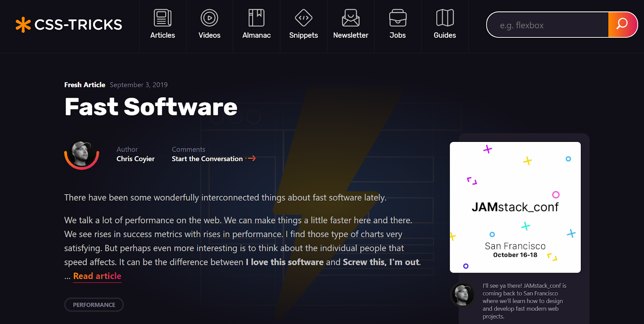Select the Almanac nav label
Viewport: 644px width, 324px height.
[x=256, y=35]
